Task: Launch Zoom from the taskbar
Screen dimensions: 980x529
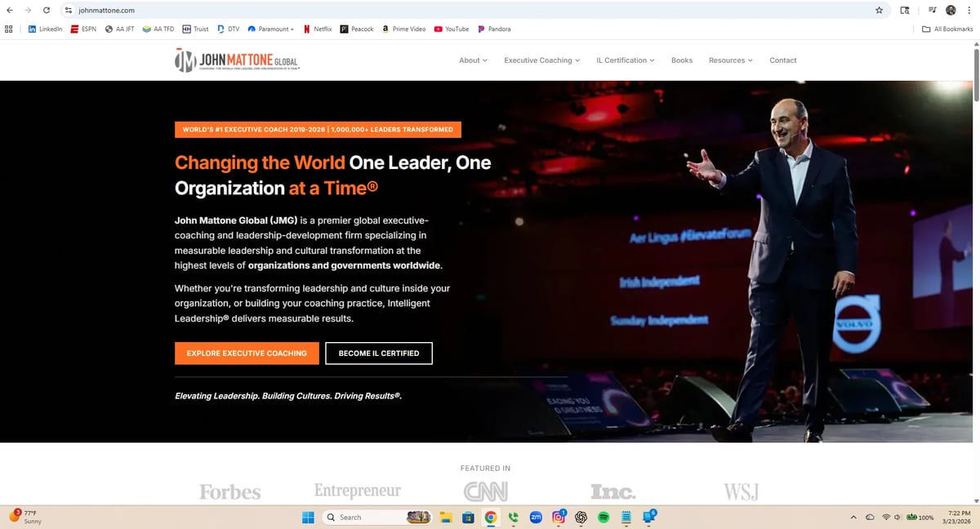Action: click(536, 517)
